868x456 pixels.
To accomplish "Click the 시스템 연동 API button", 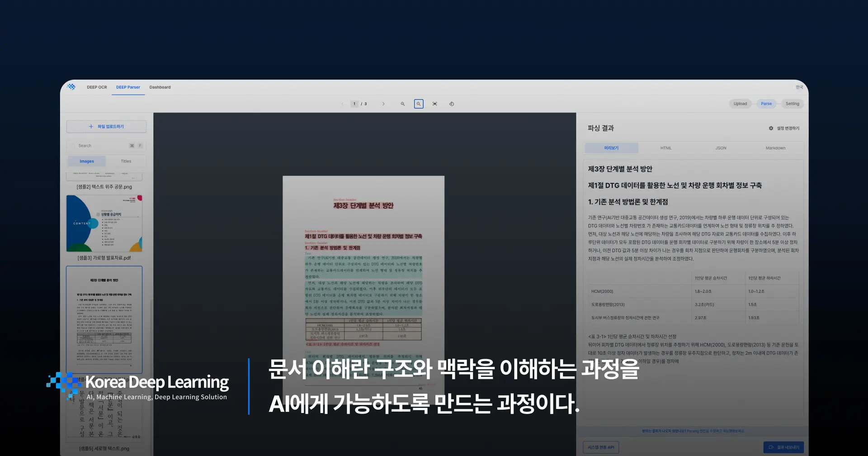I will tap(601, 447).
